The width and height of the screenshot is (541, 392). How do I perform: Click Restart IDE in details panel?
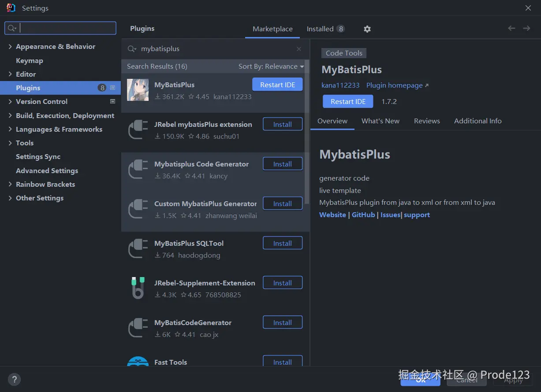[x=348, y=101]
